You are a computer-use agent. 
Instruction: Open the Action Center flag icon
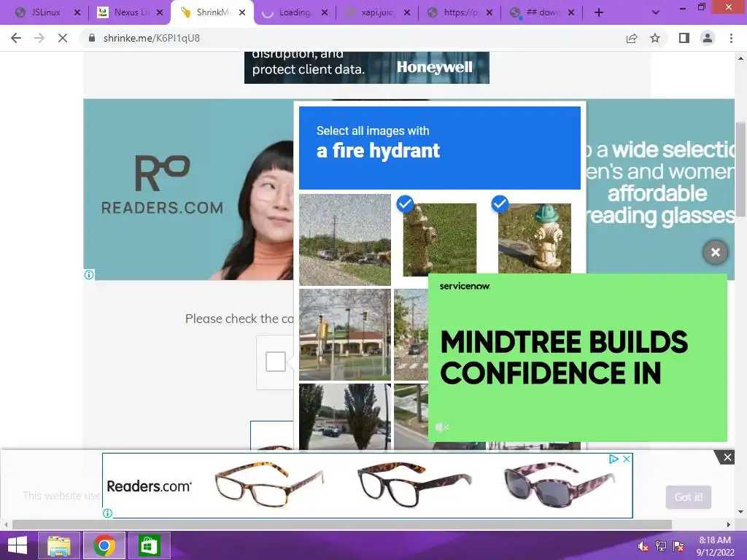[678, 546]
